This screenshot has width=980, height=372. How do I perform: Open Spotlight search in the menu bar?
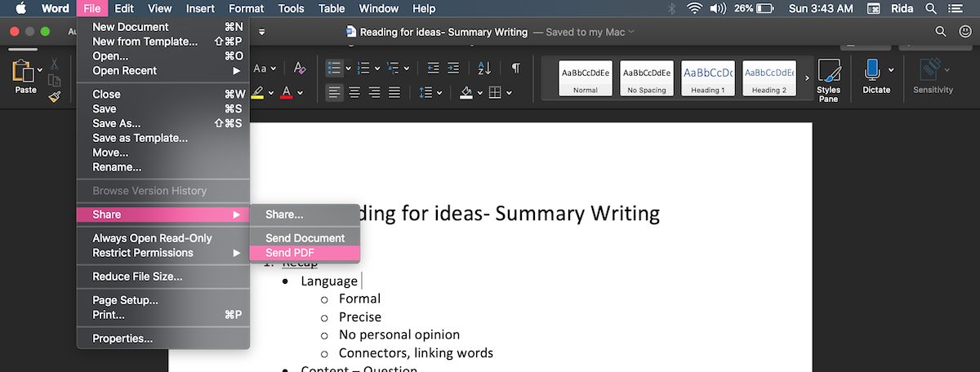930,9
